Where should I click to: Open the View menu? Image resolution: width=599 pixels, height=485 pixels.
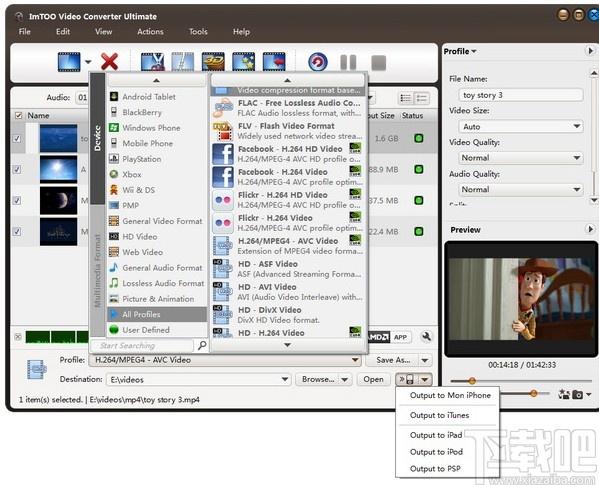tap(104, 32)
